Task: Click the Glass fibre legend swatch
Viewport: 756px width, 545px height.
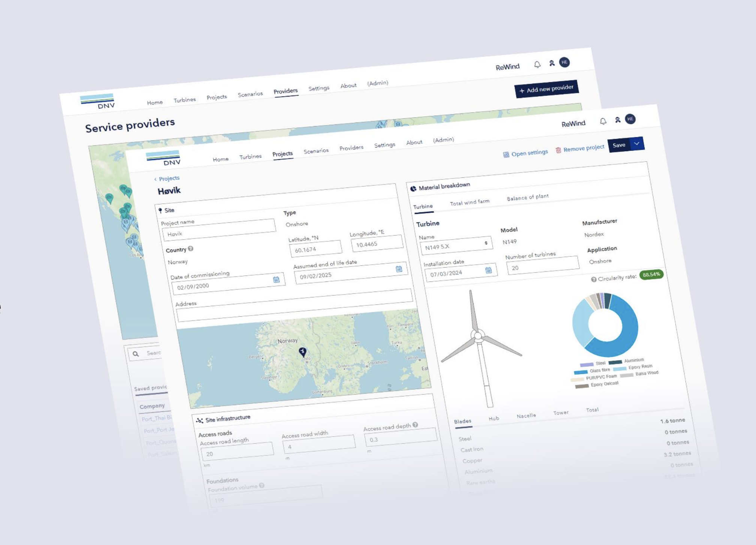Action: point(581,372)
